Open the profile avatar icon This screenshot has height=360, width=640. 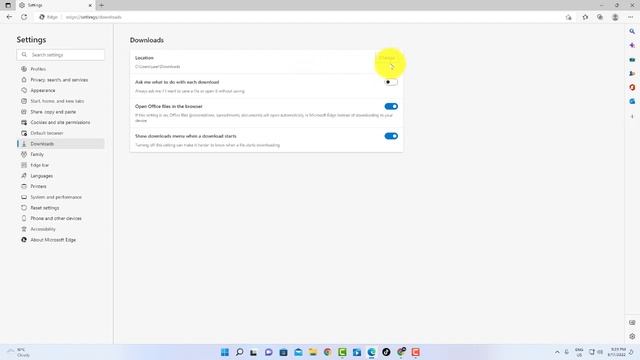[x=615, y=17]
